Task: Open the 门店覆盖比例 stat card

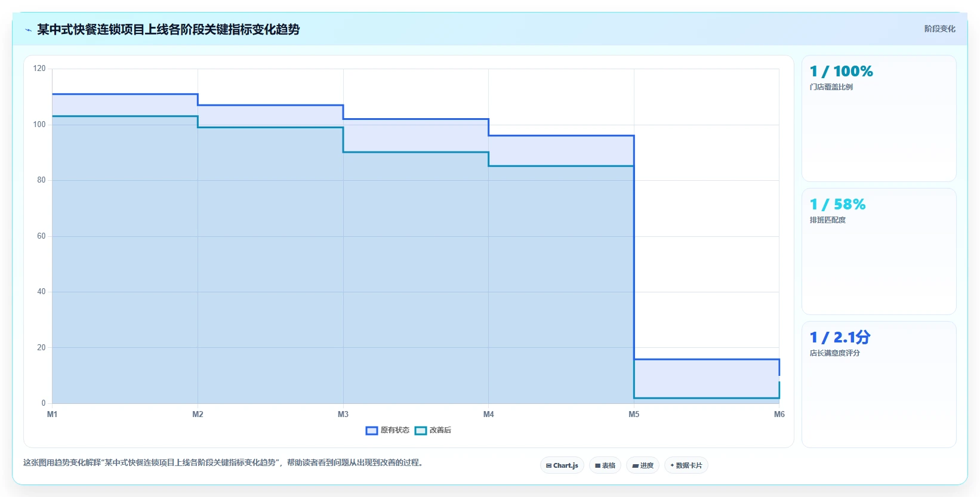Action: click(x=879, y=119)
